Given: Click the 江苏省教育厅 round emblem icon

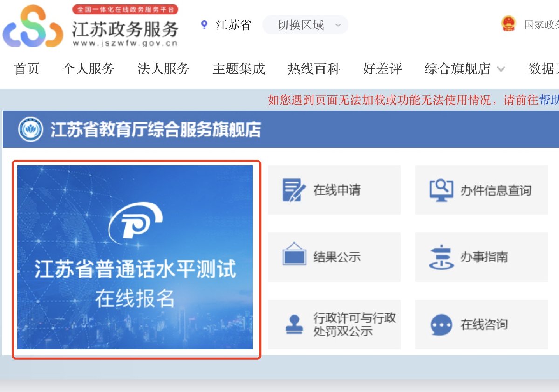Looking at the screenshot, I should point(30,129).
